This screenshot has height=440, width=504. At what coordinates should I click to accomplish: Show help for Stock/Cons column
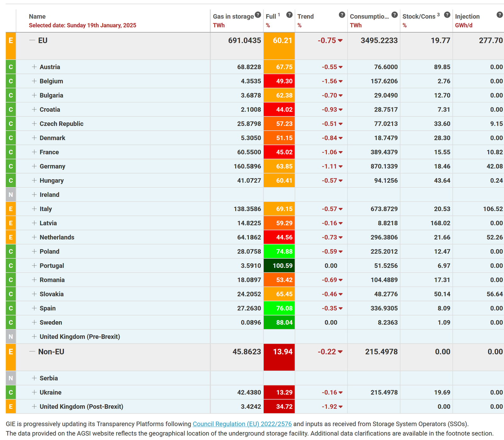coord(447,15)
